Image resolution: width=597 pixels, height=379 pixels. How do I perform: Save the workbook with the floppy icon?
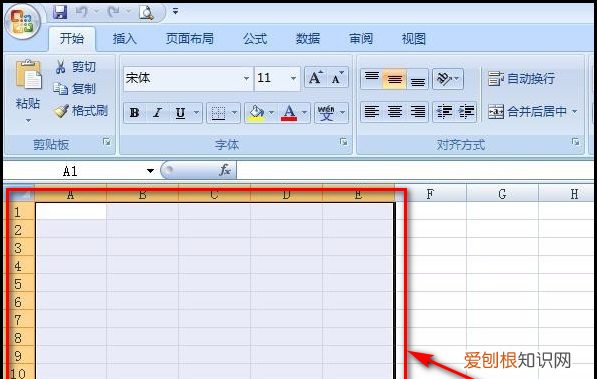(x=60, y=12)
